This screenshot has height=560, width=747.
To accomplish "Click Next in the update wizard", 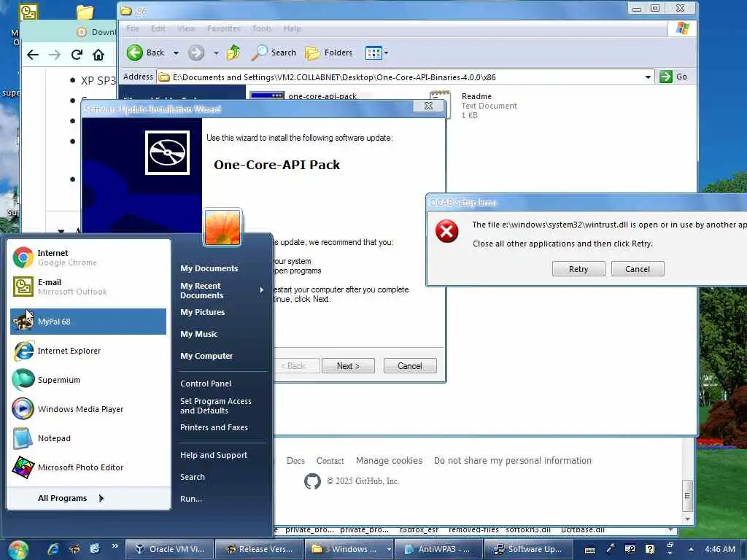I will pyautogui.click(x=348, y=366).
